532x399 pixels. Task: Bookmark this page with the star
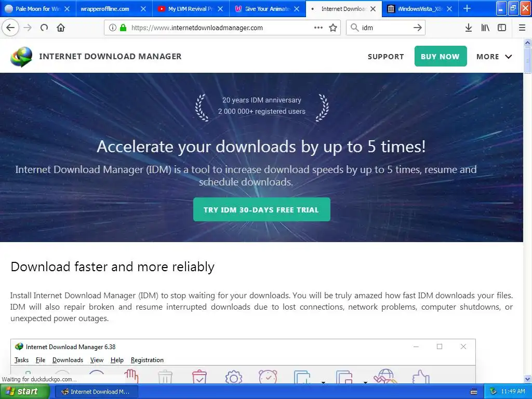pos(333,28)
